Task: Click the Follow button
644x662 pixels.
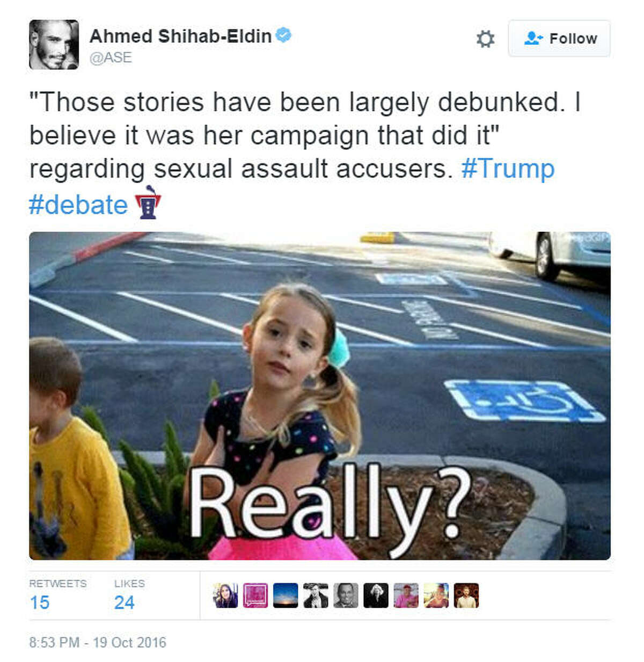Action: (559, 38)
